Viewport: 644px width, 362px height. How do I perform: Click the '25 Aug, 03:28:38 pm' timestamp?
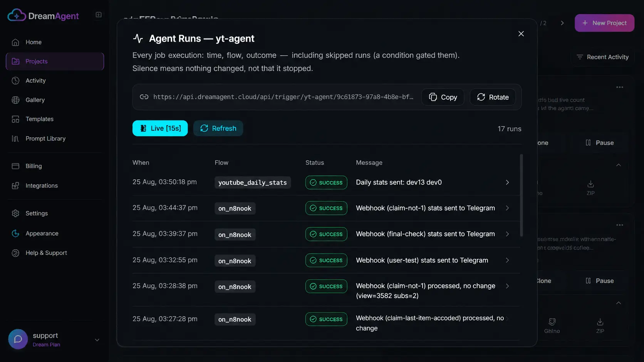click(165, 285)
